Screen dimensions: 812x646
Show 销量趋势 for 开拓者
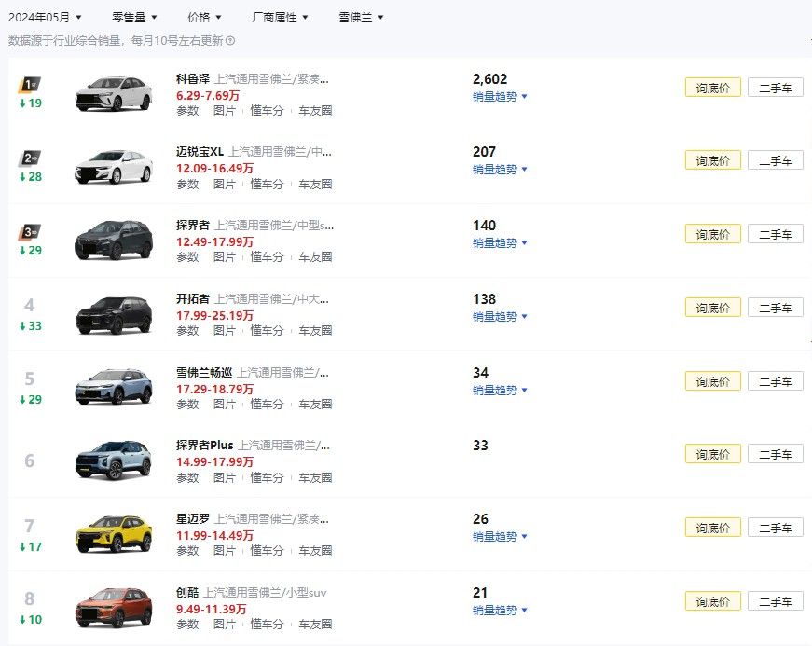pyautogui.click(x=500, y=317)
